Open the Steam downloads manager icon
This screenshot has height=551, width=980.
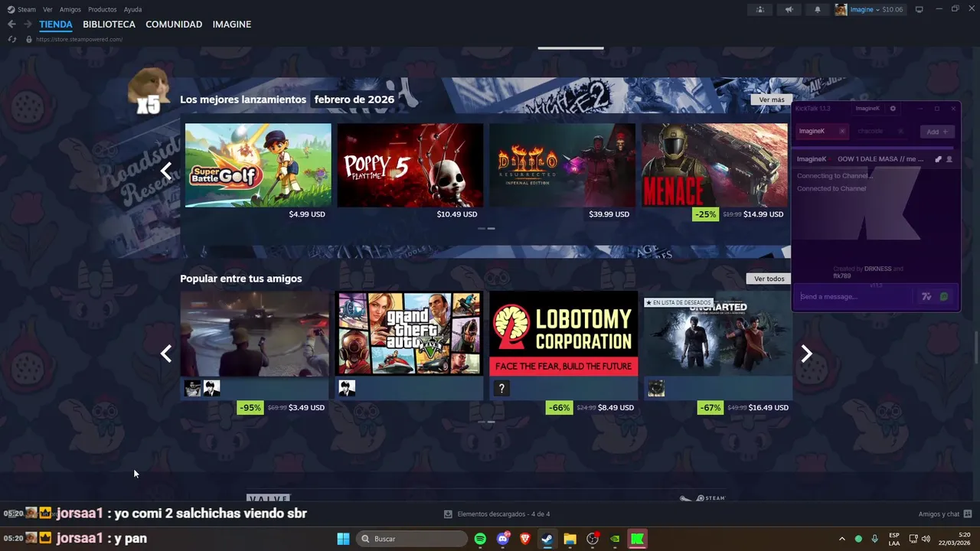[448, 514]
